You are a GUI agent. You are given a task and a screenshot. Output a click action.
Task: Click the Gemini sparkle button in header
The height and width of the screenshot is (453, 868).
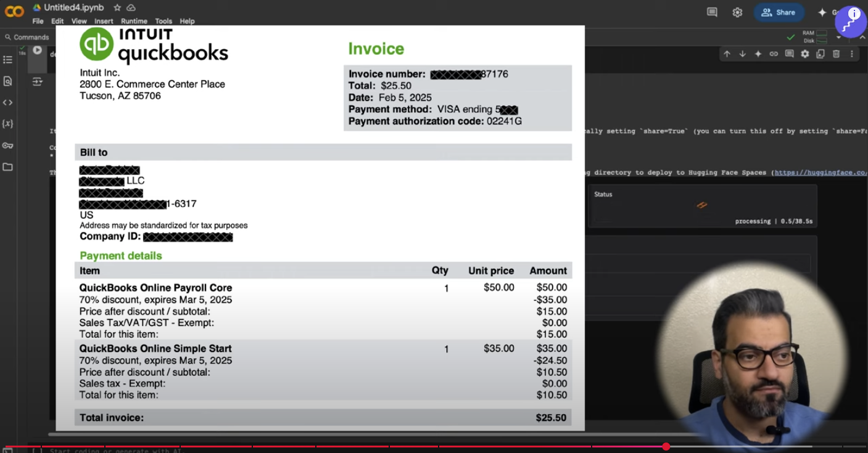822,12
